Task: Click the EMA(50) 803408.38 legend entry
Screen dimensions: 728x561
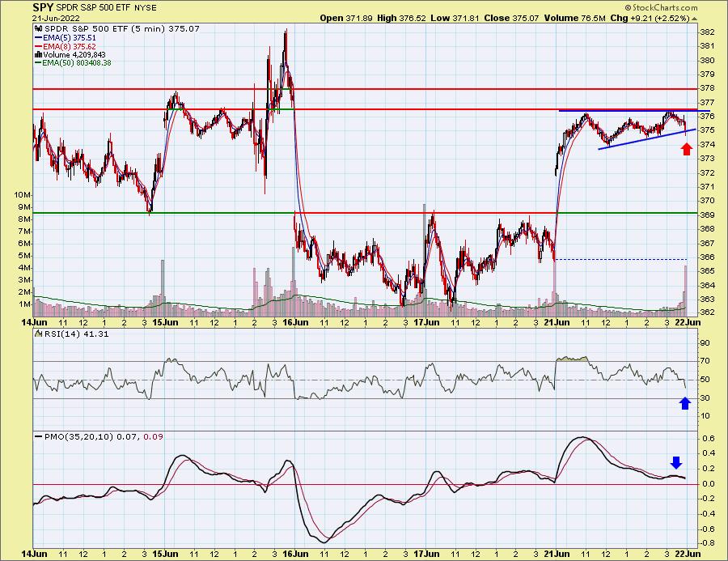Action: (73, 63)
